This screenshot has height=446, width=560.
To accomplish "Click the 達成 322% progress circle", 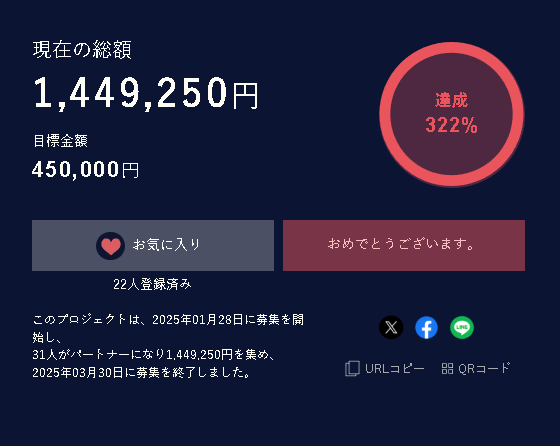I will 452,114.
